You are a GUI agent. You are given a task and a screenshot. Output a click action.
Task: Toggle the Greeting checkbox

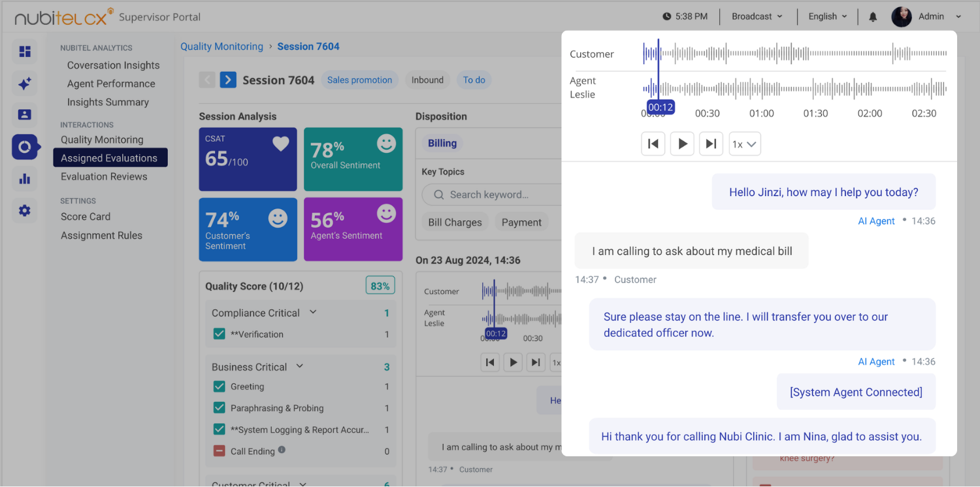pos(220,386)
